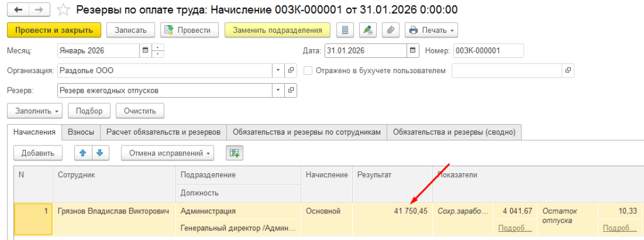The height and width of the screenshot is (240, 644).
Task: Click the Заменить подразделения button
Action: coord(277,30)
